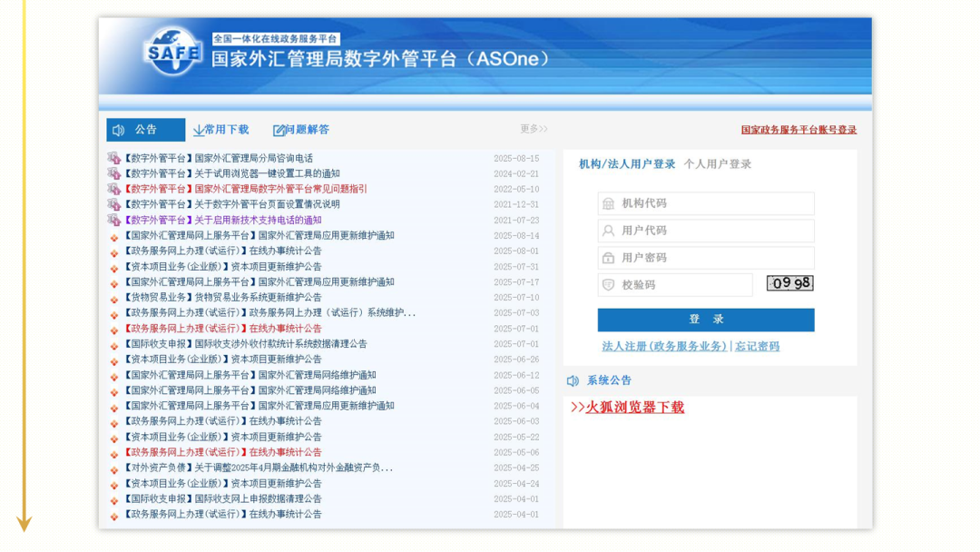Open 应用更新维护通知 dated 2025-08-14
Image resolution: width=980 pixels, height=552 pixels.
click(x=260, y=236)
